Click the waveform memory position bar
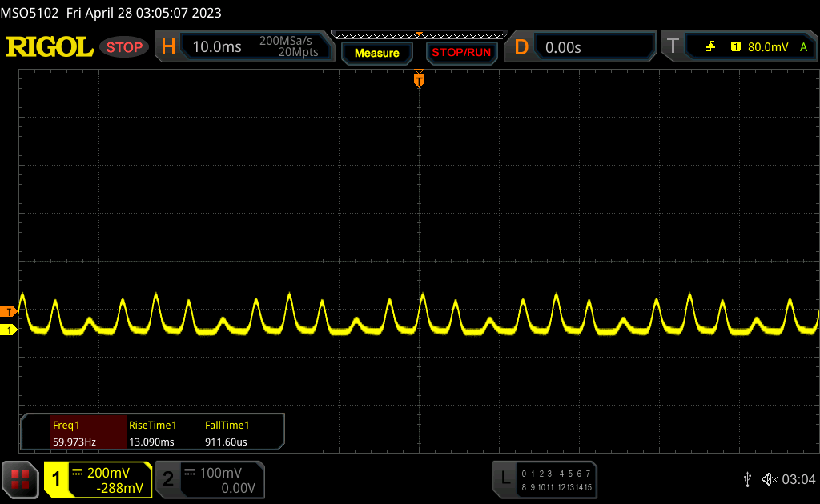Viewport: 820px width, 504px height. point(420,35)
